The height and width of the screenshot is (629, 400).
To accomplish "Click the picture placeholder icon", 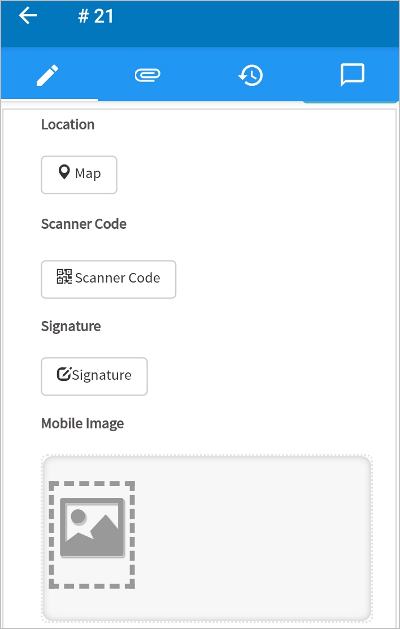I will 92,527.
